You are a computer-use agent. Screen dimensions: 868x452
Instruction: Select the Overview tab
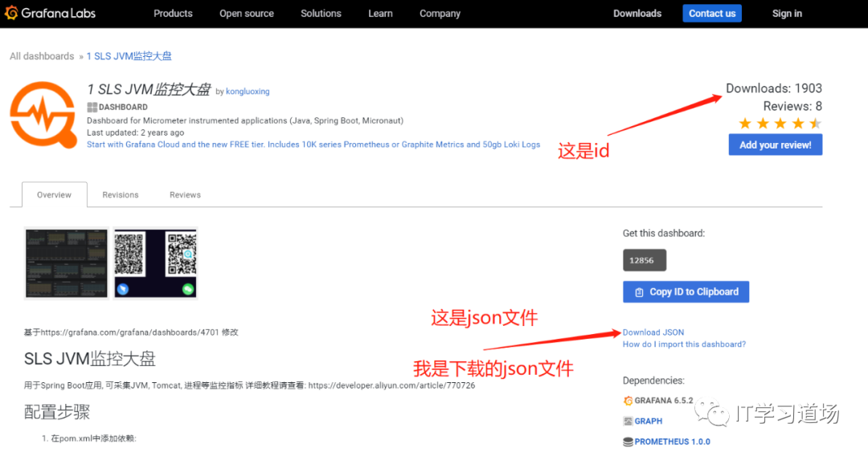tap(55, 195)
